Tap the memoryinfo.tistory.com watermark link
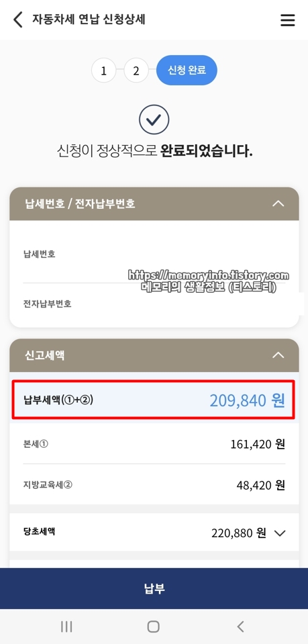Screen dimensions: 308x644 pos(209,275)
